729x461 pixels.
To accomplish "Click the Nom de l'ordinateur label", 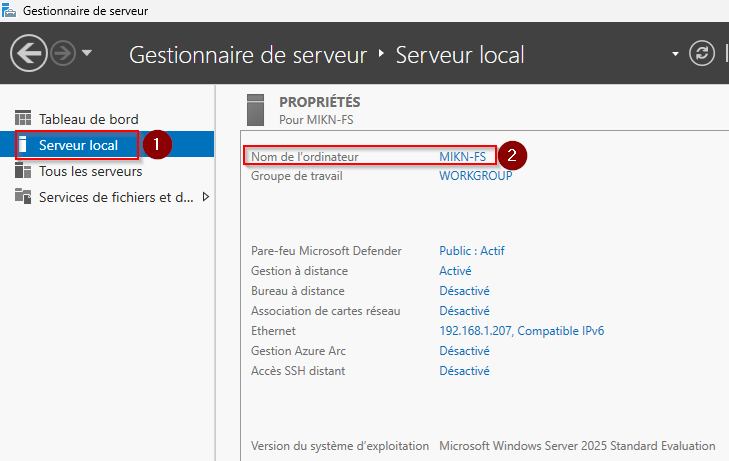I will coord(305,157).
